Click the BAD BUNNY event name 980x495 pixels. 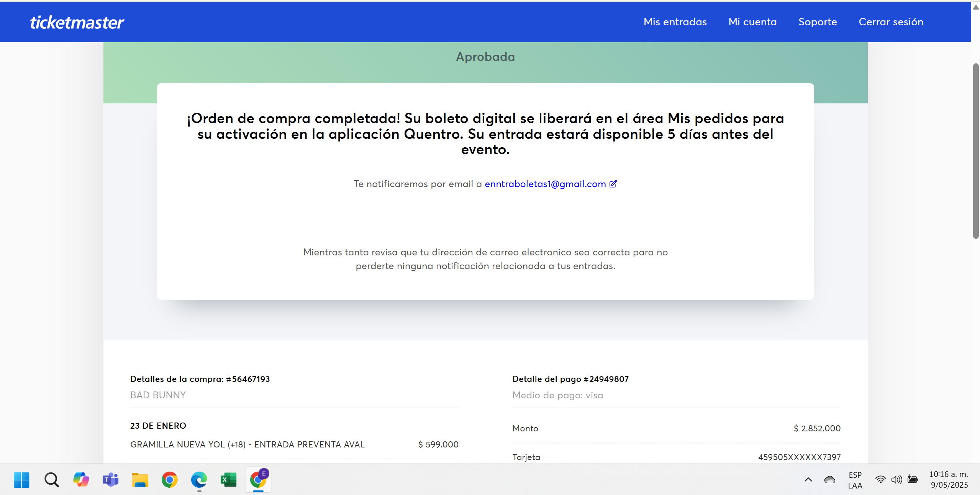(x=158, y=395)
